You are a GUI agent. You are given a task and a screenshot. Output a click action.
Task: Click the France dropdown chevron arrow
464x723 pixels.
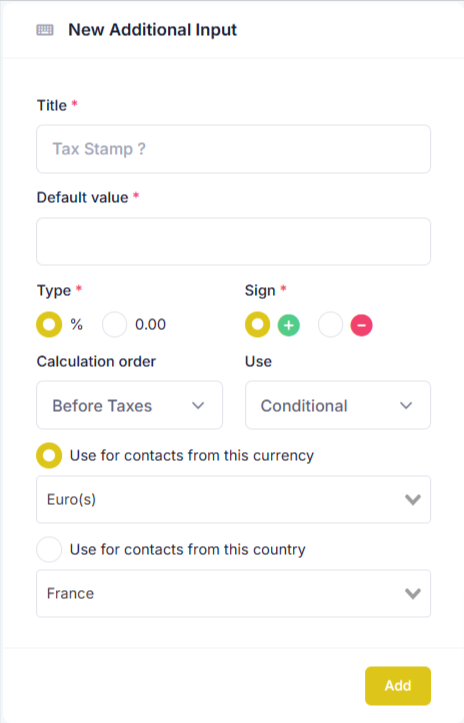[x=412, y=593]
